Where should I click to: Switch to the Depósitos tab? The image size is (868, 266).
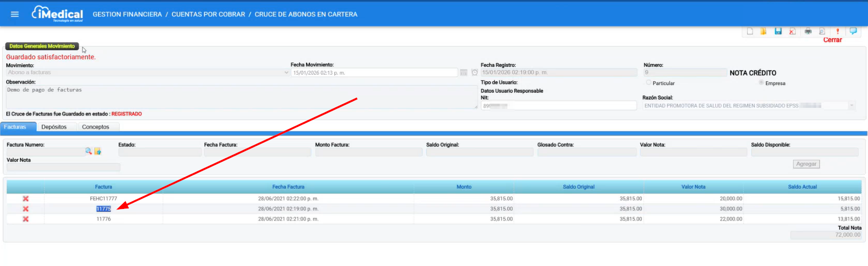click(x=54, y=127)
